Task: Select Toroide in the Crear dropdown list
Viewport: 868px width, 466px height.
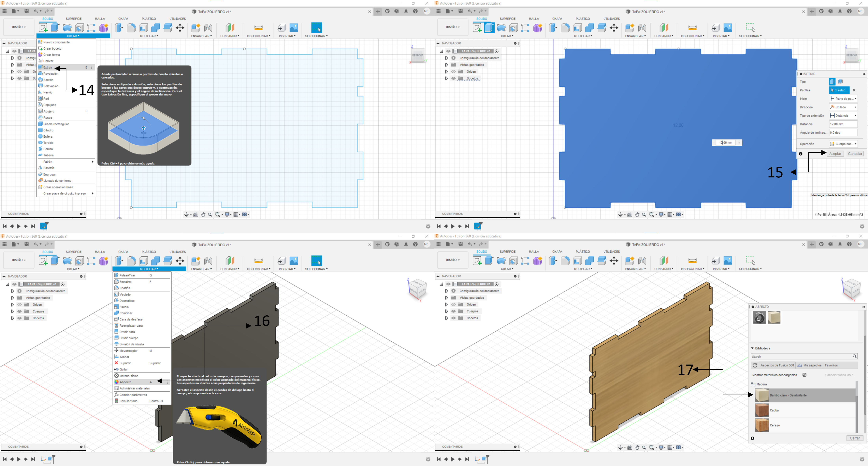Action: click(x=48, y=143)
